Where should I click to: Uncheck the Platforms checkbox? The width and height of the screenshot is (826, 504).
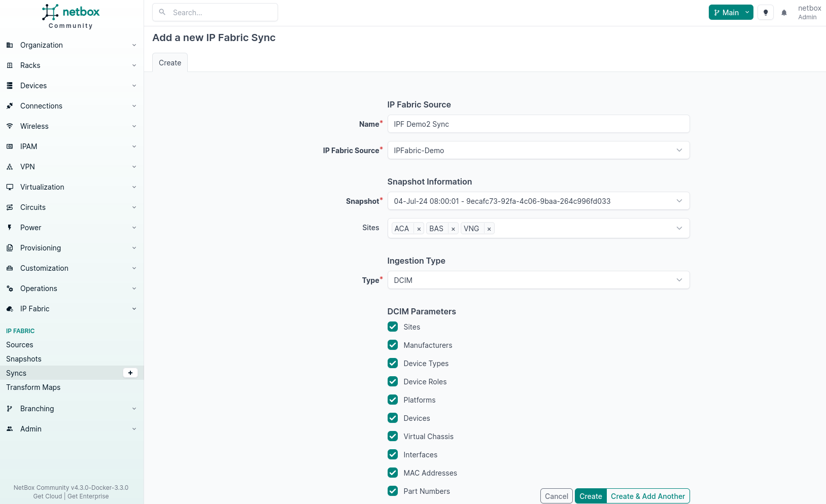(393, 400)
